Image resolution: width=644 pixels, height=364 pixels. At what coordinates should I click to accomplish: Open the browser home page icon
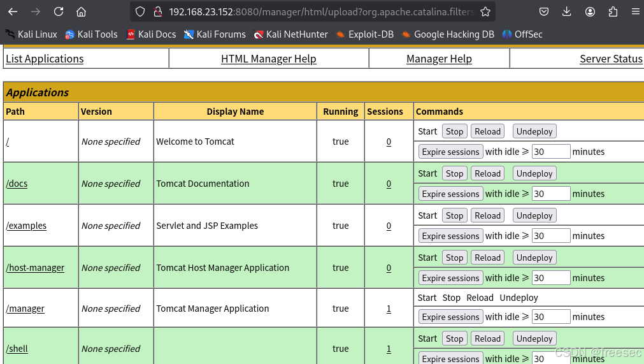click(82, 11)
